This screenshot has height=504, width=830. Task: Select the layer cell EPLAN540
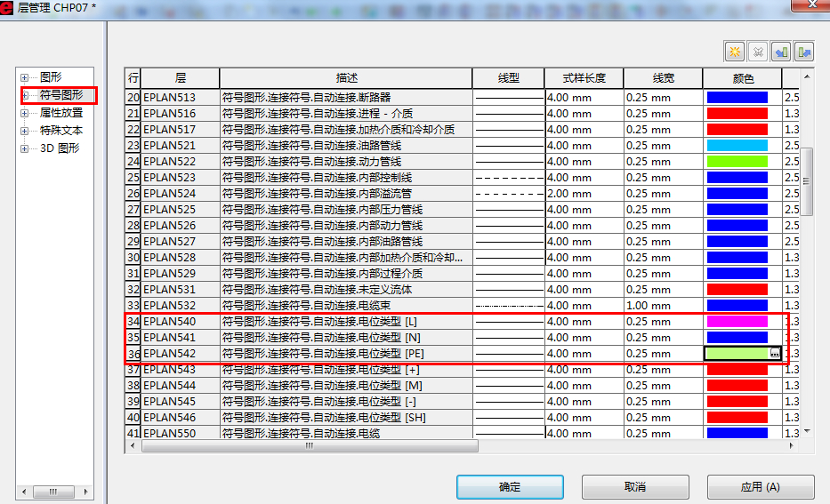click(x=180, y=322)
